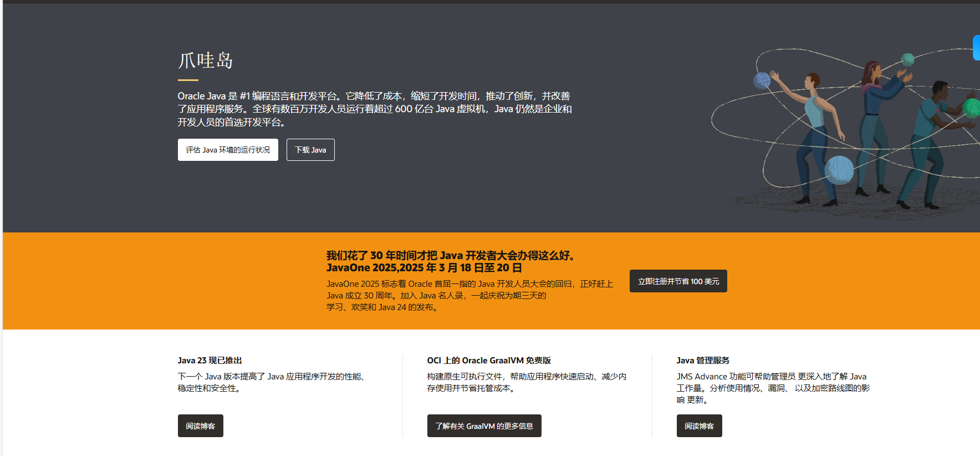Click 立即注册并节省 100 美元 button
This screenshot has height=456, width=980.
coord(678,281)
